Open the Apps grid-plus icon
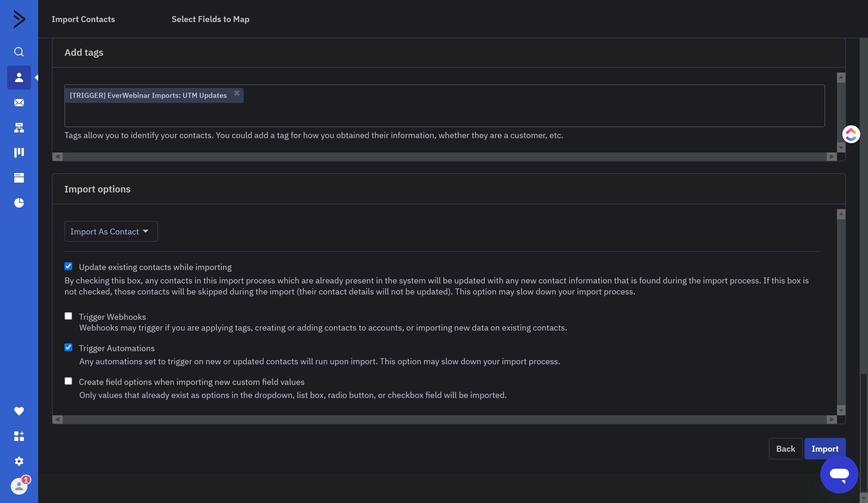 19,436
